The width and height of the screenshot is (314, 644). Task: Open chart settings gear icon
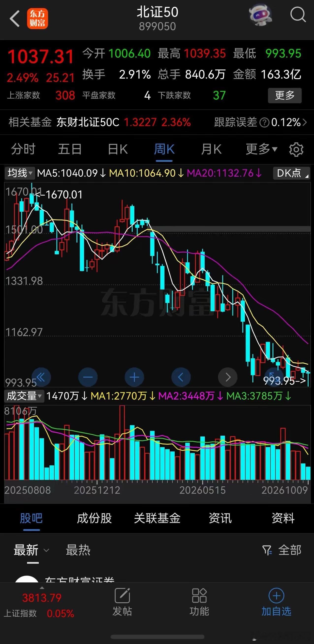coord(296,150)
